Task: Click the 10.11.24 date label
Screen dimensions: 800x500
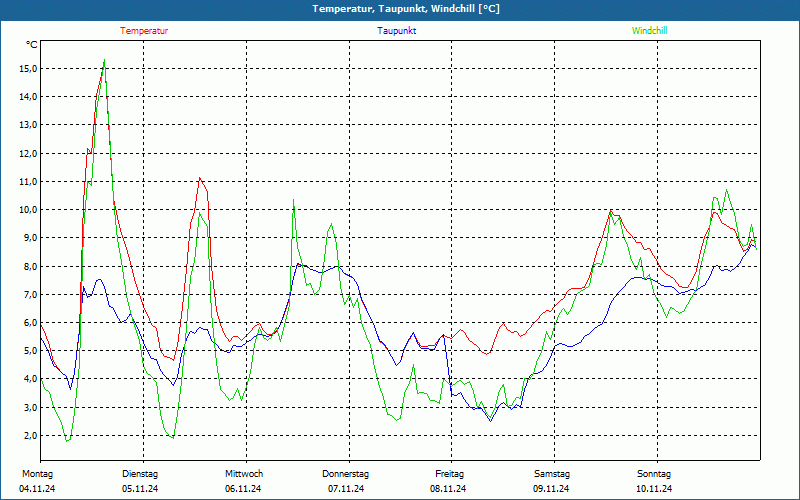Action: click(x=654, y=489)
